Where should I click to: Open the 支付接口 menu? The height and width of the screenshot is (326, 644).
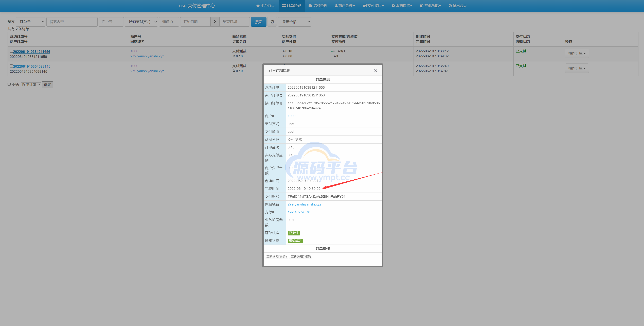click(x=373, y=6)
